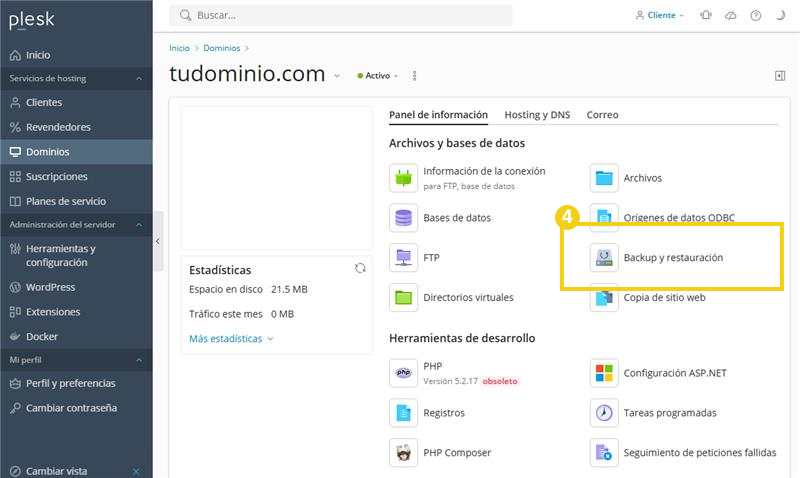
Task: Click the Dominios breadcrumb link
Action: tap(221, 48)
